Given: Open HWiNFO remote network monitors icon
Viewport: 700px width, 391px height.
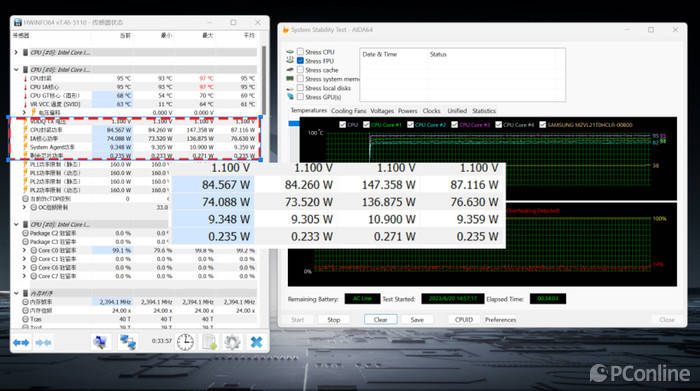Looking at the screenshot, I should tap(128, 342).
